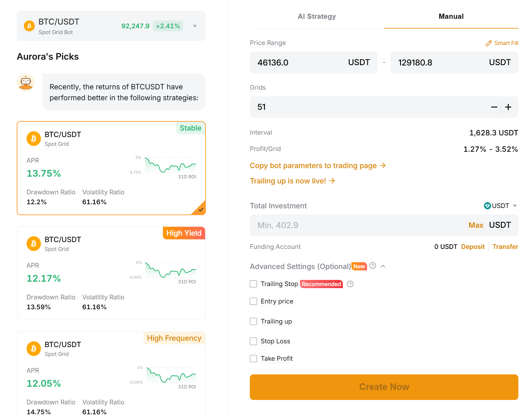Open Smart Fill using the pencil icon

(x=489, y=43)
